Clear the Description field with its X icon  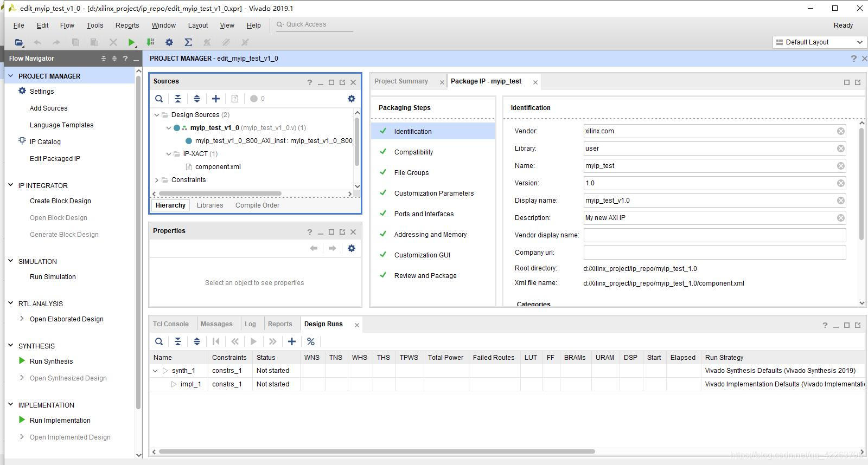pyautogui.click(x=841, y=218)
